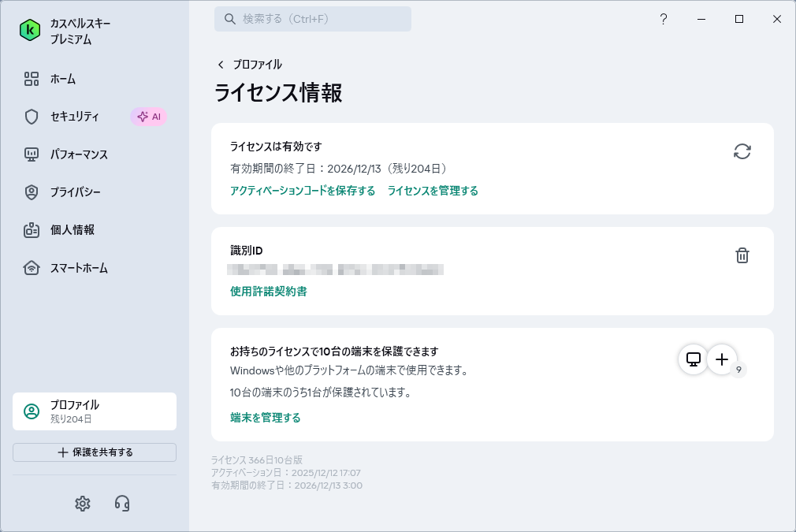Screen dimensions: 796x532
Task: Open settings with the gear icon
Action: pyautogui.click(x=83, y=504)
